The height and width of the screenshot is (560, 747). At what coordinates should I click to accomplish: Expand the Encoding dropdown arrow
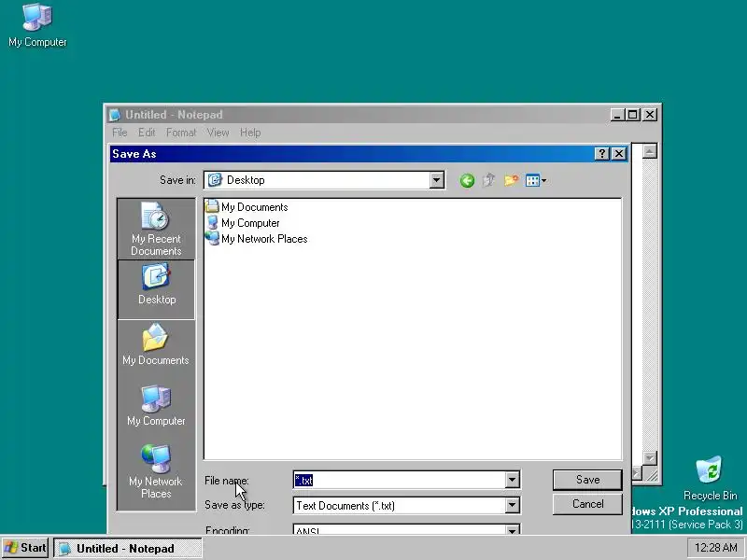(512, 529)
